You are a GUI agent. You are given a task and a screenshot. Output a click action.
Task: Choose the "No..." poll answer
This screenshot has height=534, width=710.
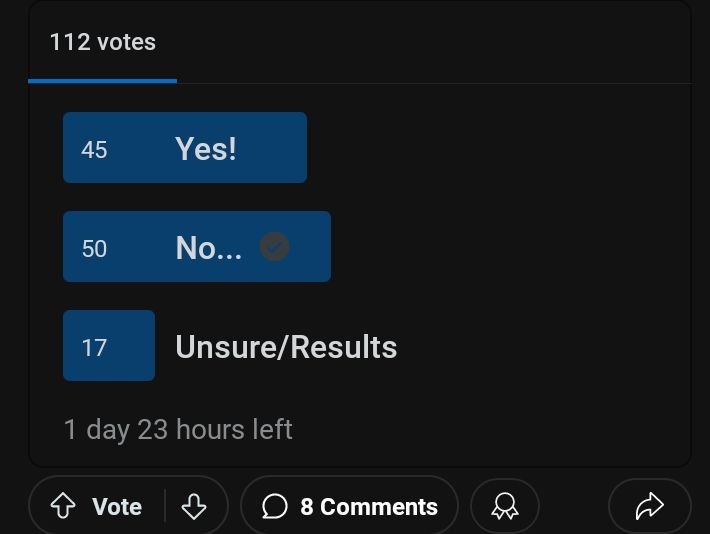(208, 247)
